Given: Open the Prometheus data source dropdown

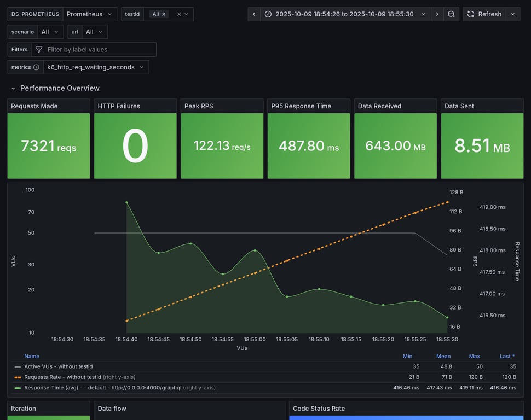Looking at the screenshot, I should 89,14.
